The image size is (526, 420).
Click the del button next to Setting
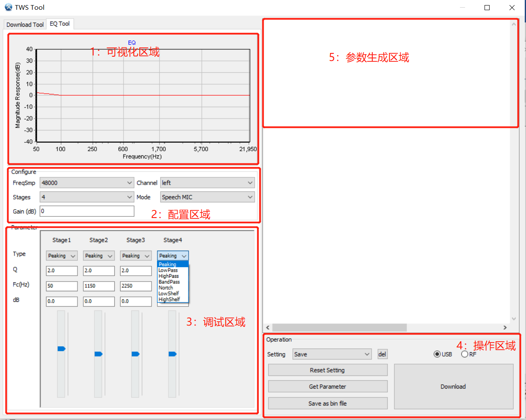pyautogui.click(x=382, y=354)
